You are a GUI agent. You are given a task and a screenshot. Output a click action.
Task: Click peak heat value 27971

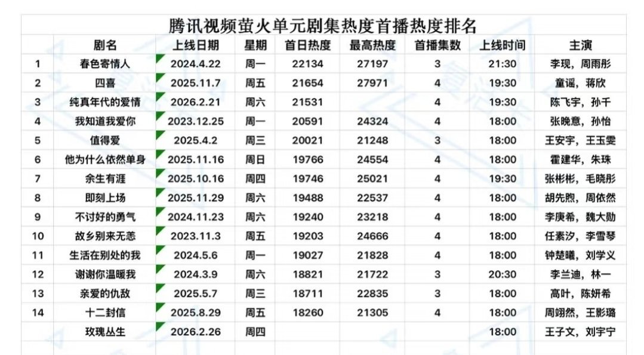coord(372,83)
